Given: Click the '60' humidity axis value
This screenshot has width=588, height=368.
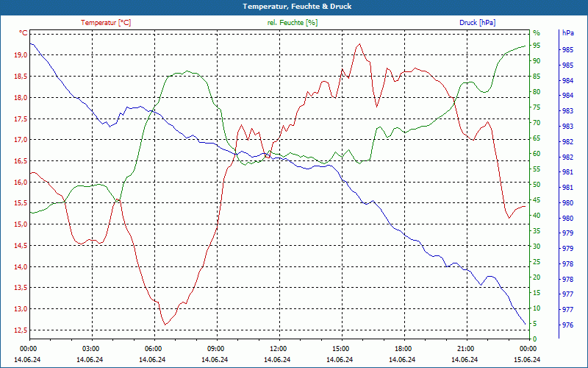Looking at the screenshot, I should [x=537, y=154].
